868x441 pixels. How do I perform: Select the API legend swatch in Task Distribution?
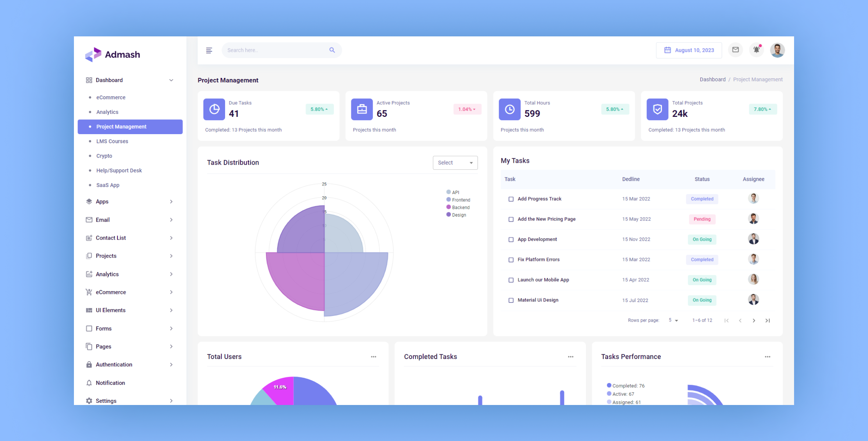tap(448, 192)
